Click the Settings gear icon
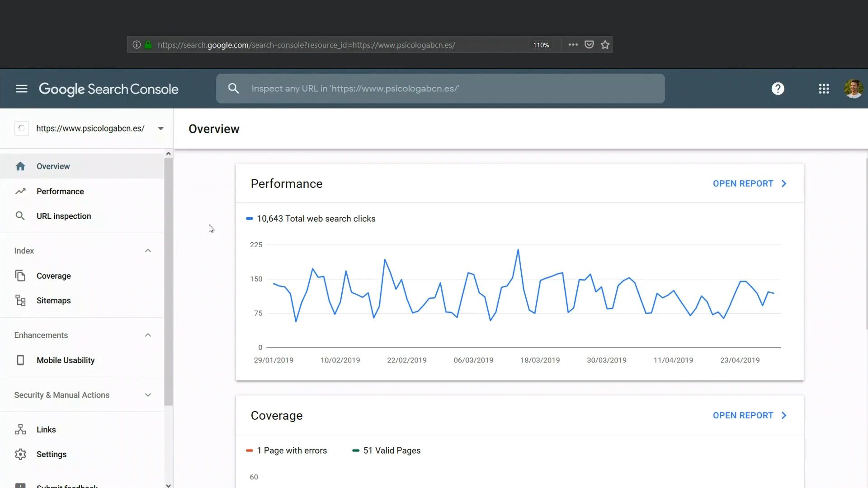This screenshot has width=868, height=488. 20,454
